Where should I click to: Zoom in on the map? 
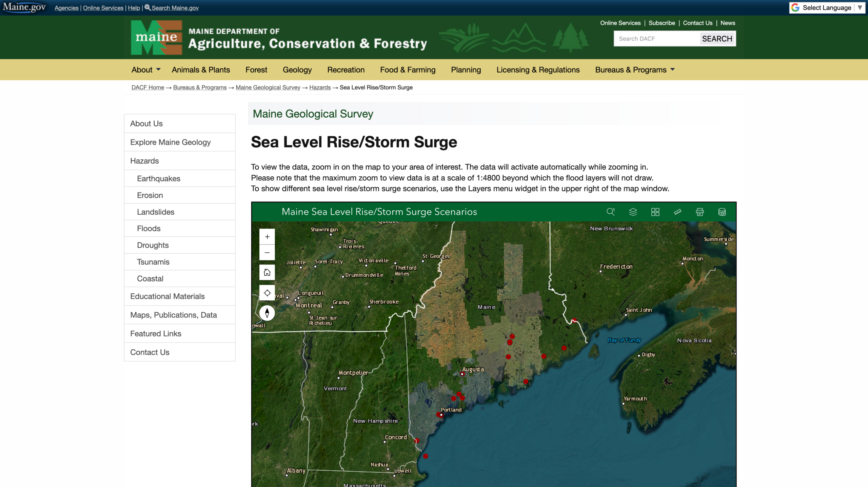[267, 237]
